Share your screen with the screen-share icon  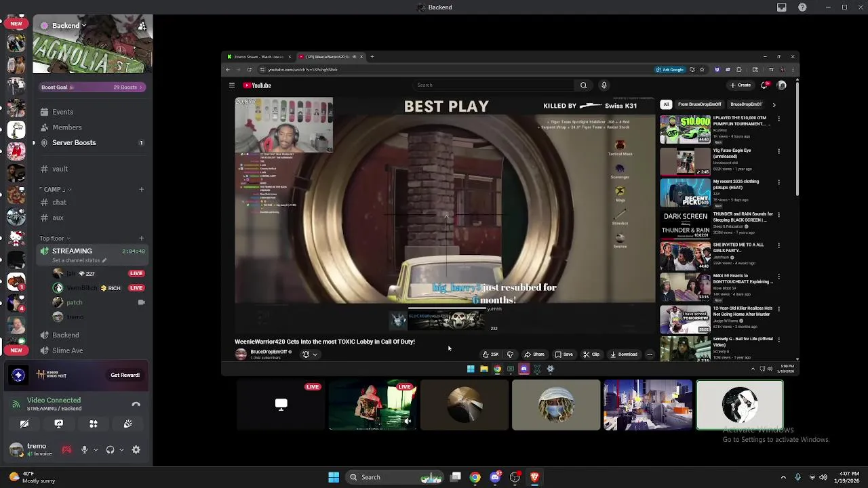tap(59, 424)
